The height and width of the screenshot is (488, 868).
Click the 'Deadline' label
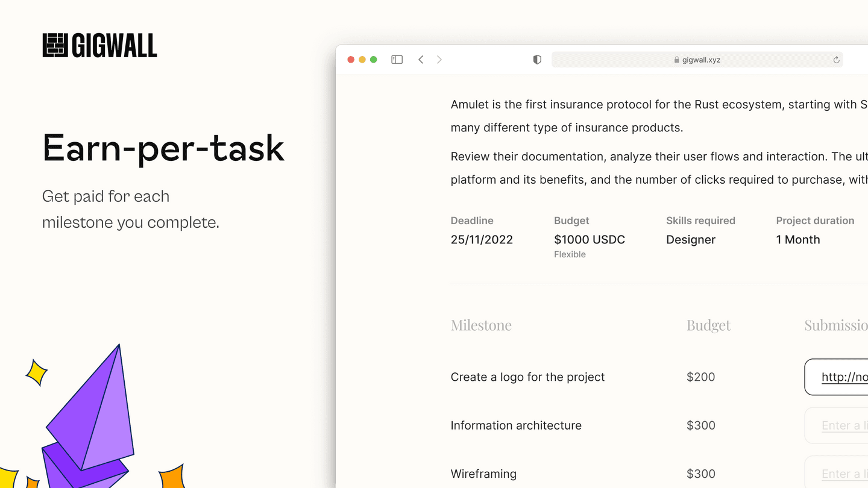[472, 221]
